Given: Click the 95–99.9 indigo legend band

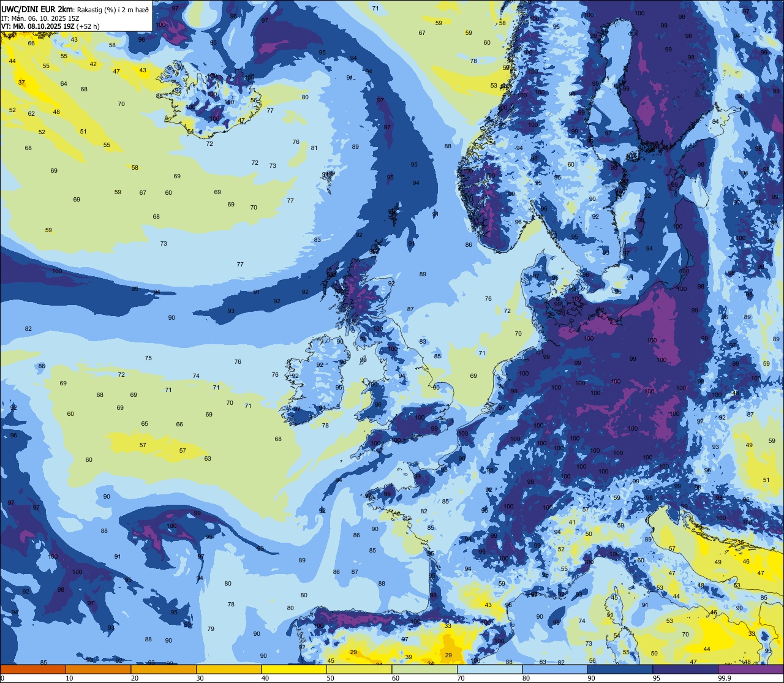Looking at the screenshot, I should click(x=685, y=669).
